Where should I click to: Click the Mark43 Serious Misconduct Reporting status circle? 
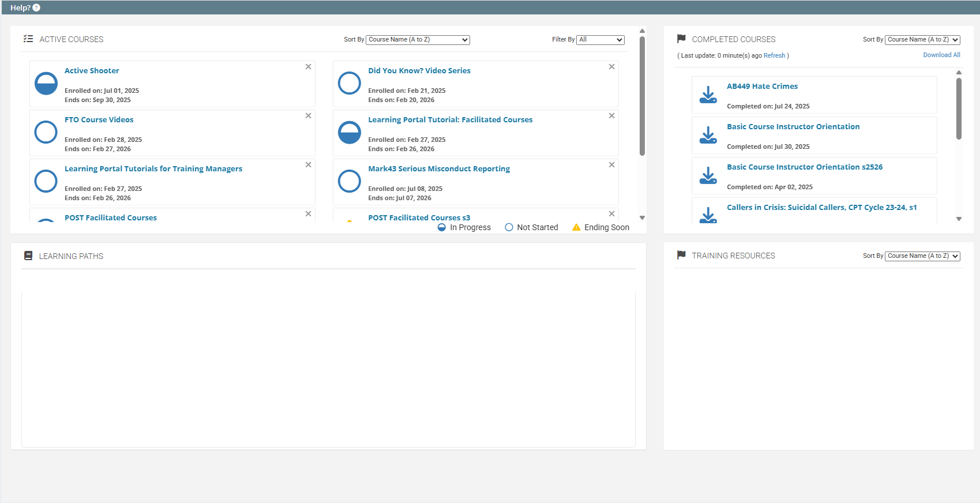[x=350, y=182]
